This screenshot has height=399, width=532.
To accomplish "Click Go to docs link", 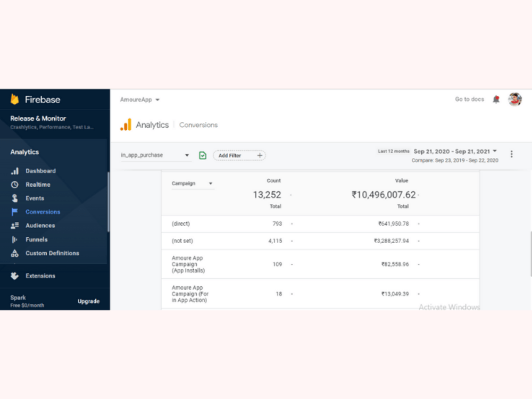I will click(470, 99).
